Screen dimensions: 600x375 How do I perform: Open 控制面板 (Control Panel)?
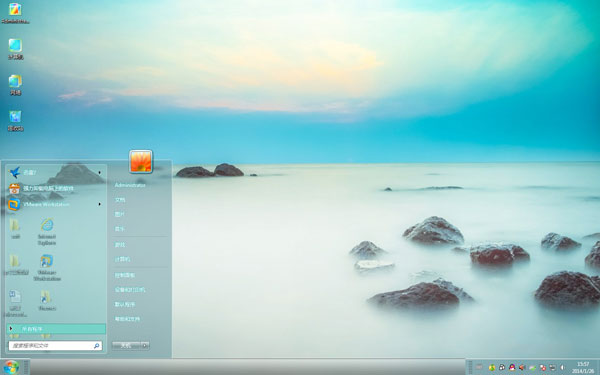coord(125,275)
